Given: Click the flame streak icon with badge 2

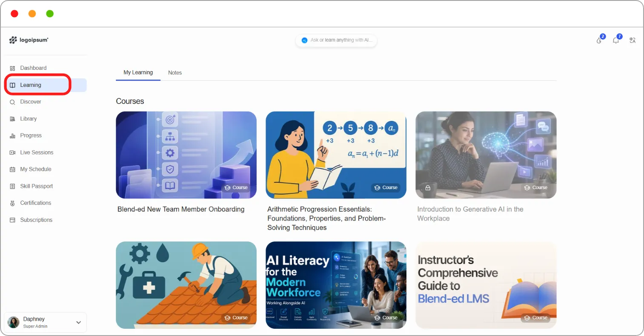Looking at the screenshot, I should [x=600, y=40].
